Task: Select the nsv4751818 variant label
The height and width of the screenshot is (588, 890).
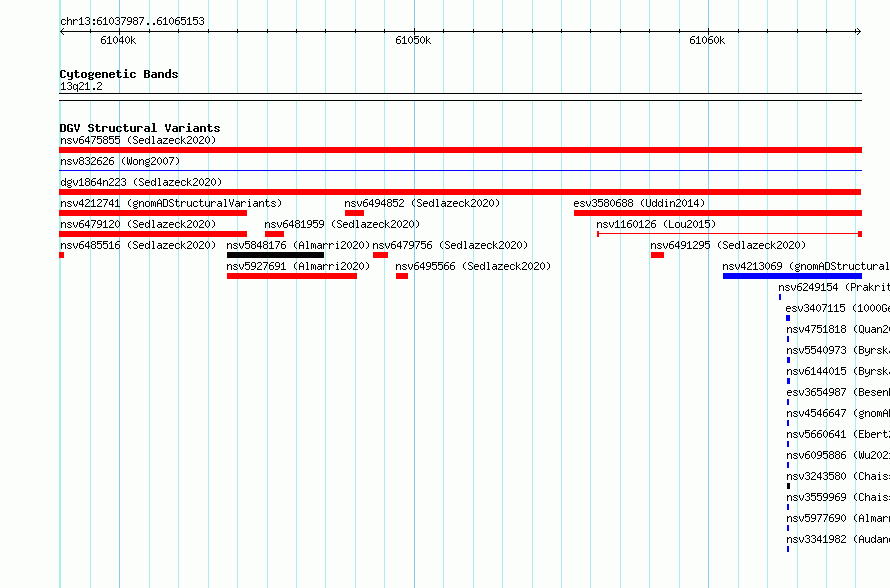Action: 838,329
